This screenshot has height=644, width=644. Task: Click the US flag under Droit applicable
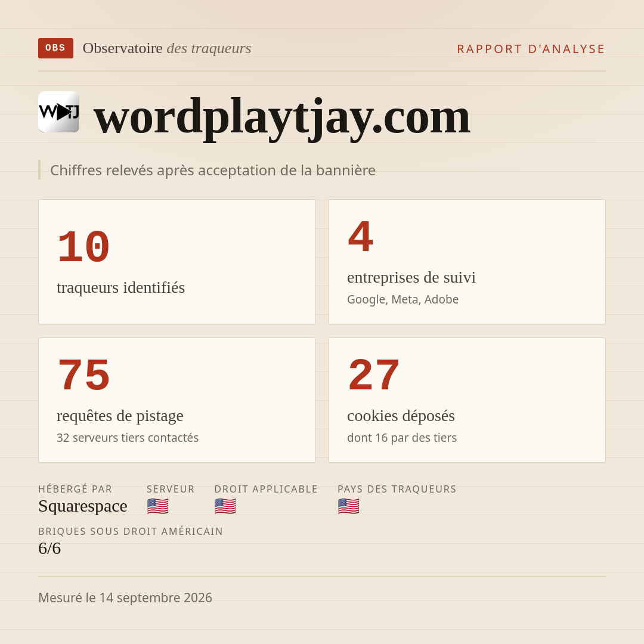[225, 506]
